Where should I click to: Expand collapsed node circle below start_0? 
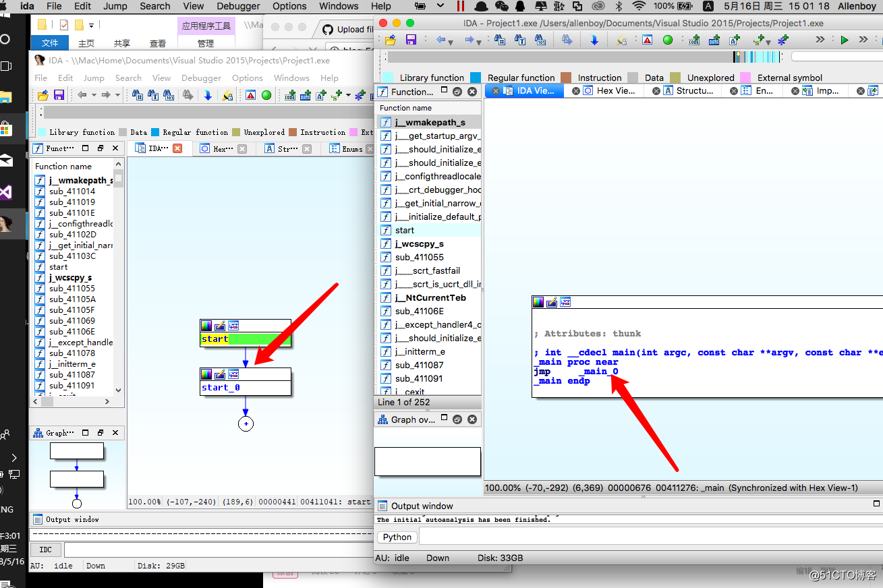pos(246,424)
